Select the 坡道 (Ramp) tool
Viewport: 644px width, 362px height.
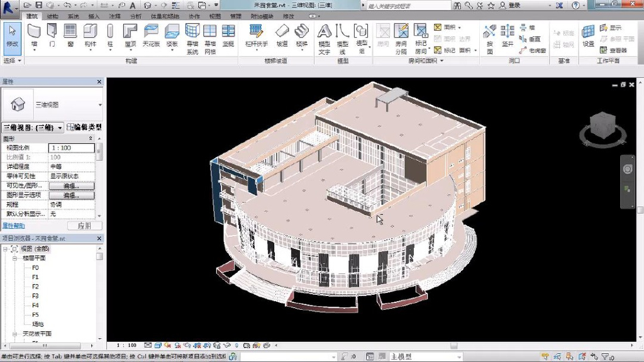pyautogui.click(x=282, y=36)
